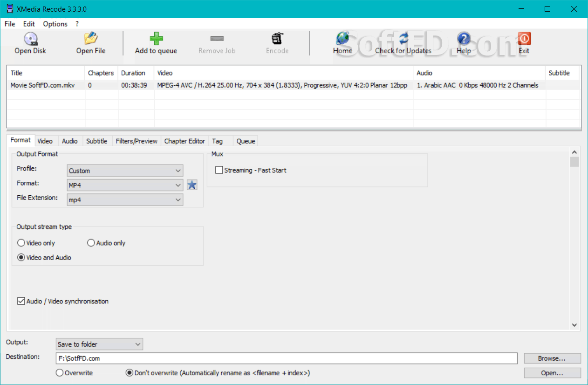The height and width of the screenshot is (385, 588).
Task: Click the scrollbar down arrow in Format panel
Action: tap(574, 325)
